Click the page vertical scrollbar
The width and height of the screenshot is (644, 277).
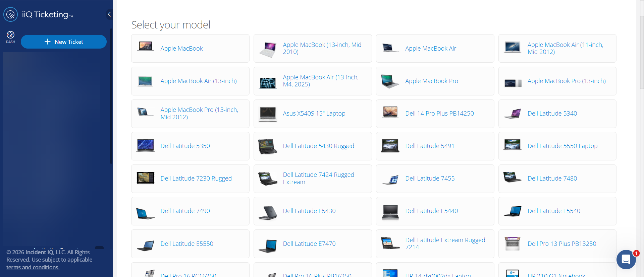tap(641, 50)
